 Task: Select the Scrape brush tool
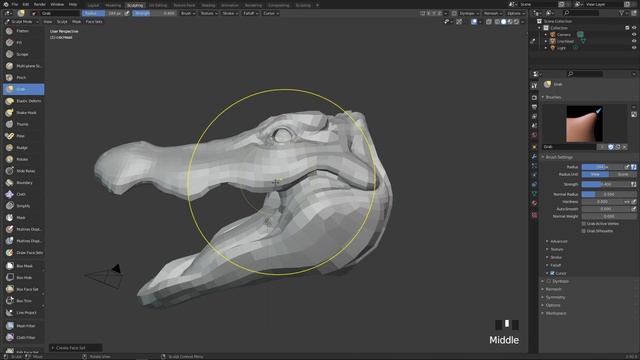click(23, 54)
